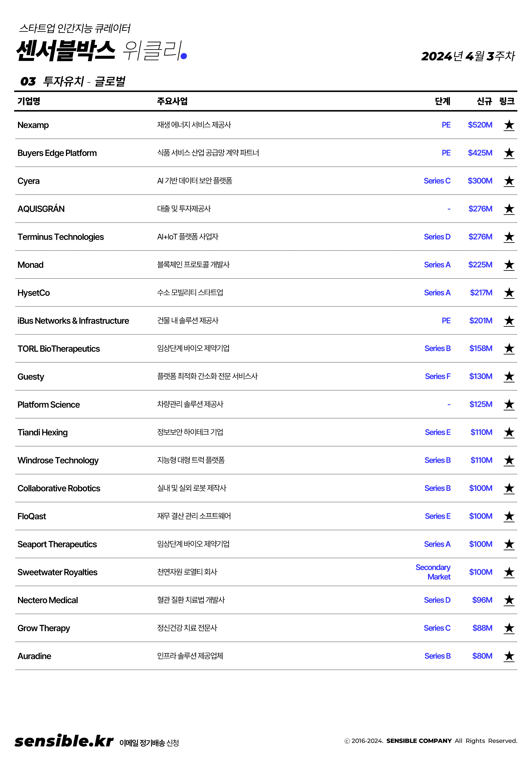This screenshot has width=532, height=769.
Task: Click the Collaborative Robotics company name
Action: pos(59,488)
